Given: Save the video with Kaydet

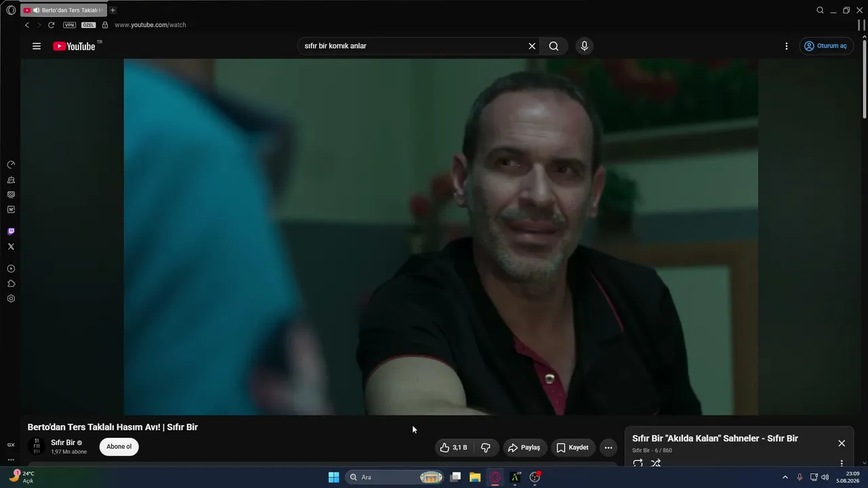Looking at the screenshot, I should point(572,447).
